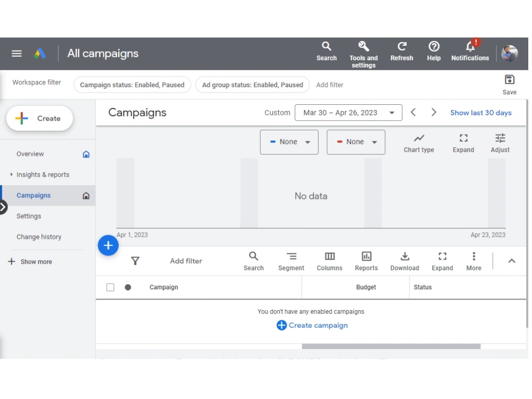Search within the campaigns table
The height and width of the screenshot is (399, 532).
click(x=253, y=261)
